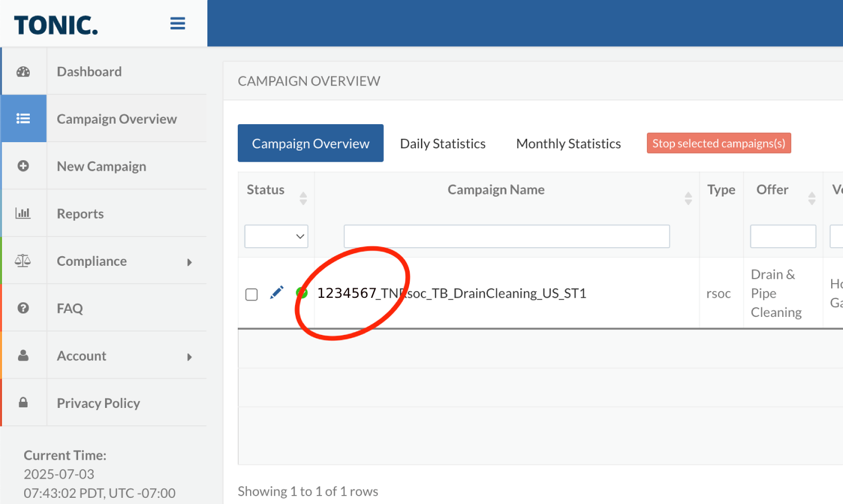Click the Compliance scales icon
The height and width of the screenshot is (504, 843).
(23, 261)
